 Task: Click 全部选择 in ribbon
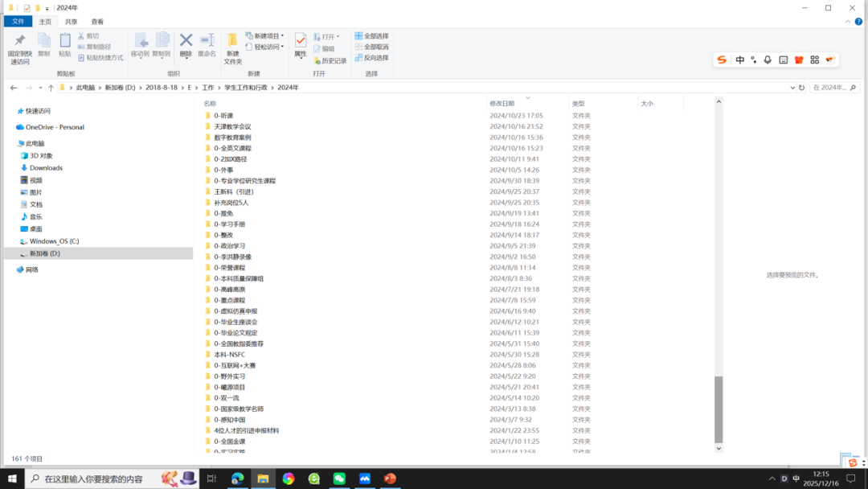371,36
